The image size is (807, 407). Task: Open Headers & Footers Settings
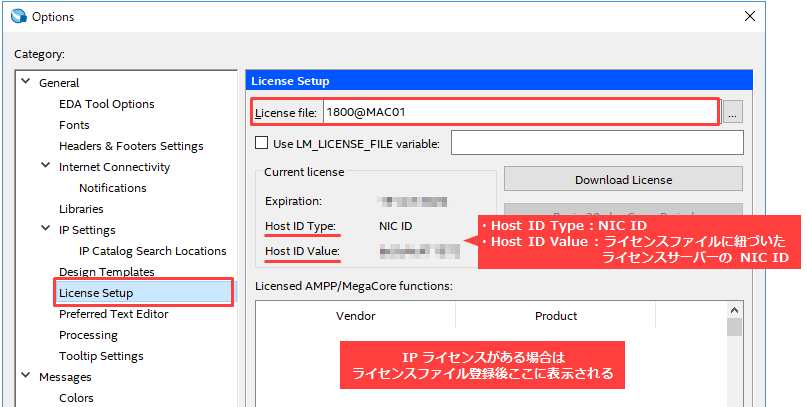tap(131, 146)
